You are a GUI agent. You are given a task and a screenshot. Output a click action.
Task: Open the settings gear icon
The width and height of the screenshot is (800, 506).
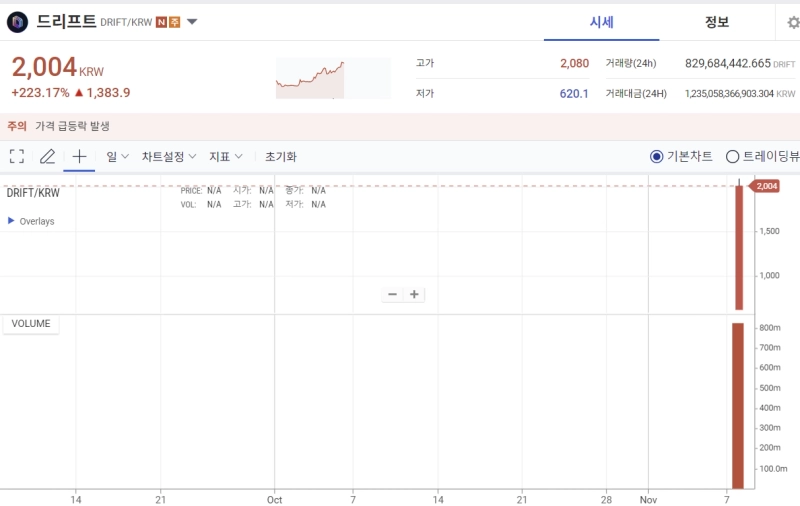point(793,23)
